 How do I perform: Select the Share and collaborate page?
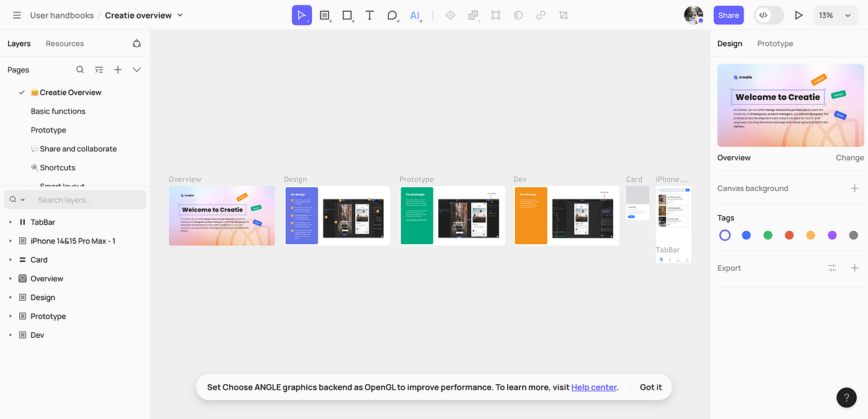tap(74, 149)
